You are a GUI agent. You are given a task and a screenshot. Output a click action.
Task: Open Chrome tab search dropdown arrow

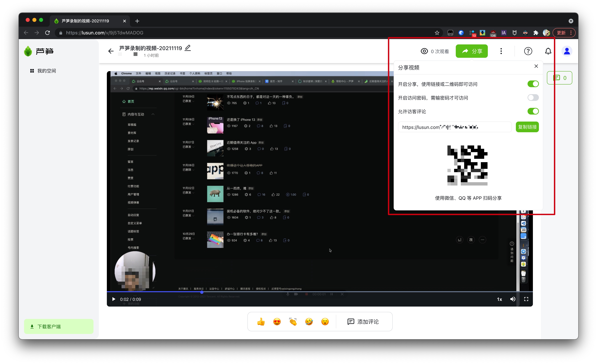click(571, 21)
